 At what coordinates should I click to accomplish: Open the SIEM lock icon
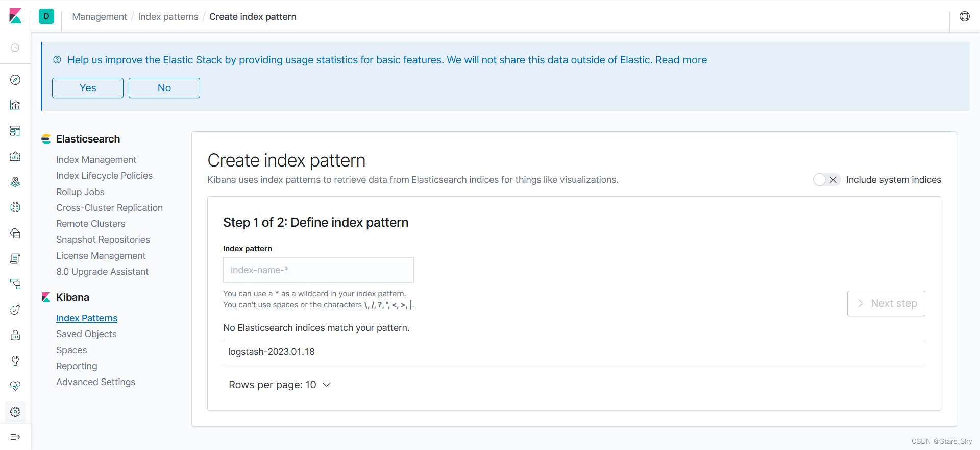click(x=15, y=335)
